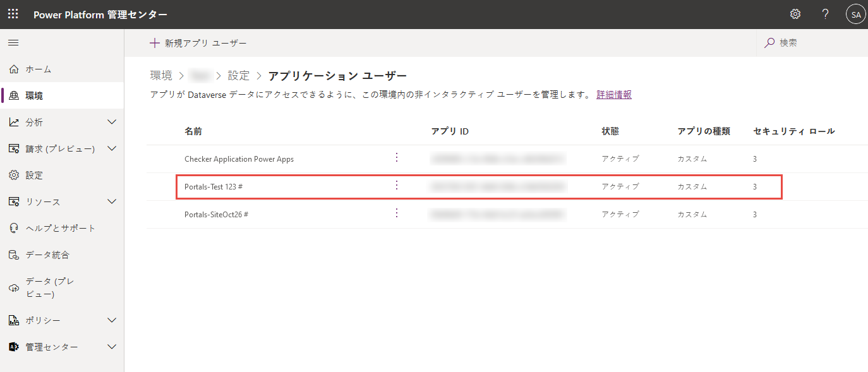The height and width of the screenshot is (372, 868).
Task: Select the Checker Application Power Apps row name
Action: (239, 159)
